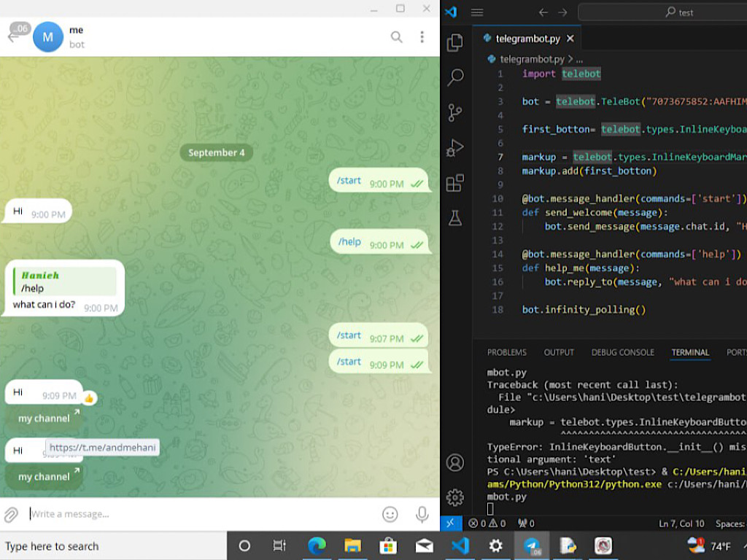Screen dimensions: 747x560
Task: Open the 74°F weather widget
Action: (x=709, y=545)
